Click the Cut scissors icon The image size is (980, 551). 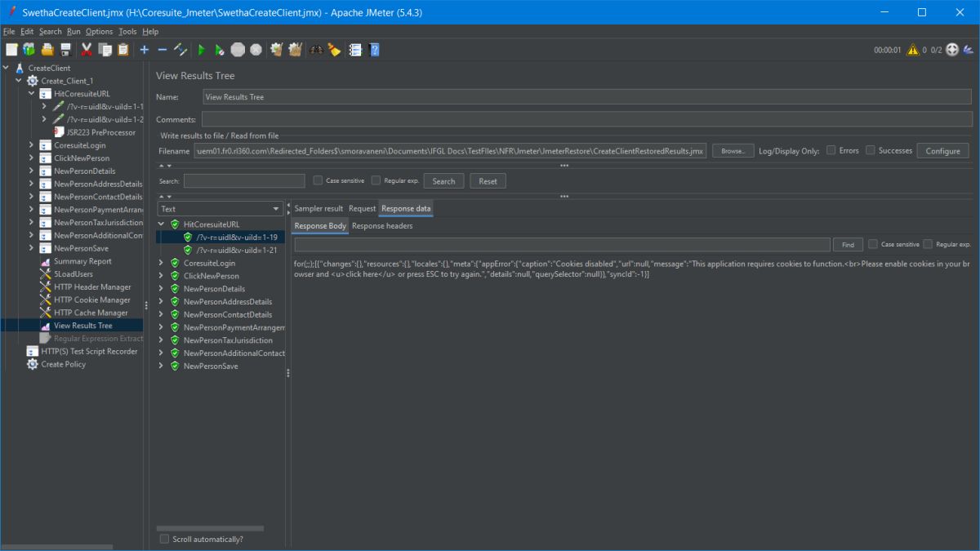[87, 50]
